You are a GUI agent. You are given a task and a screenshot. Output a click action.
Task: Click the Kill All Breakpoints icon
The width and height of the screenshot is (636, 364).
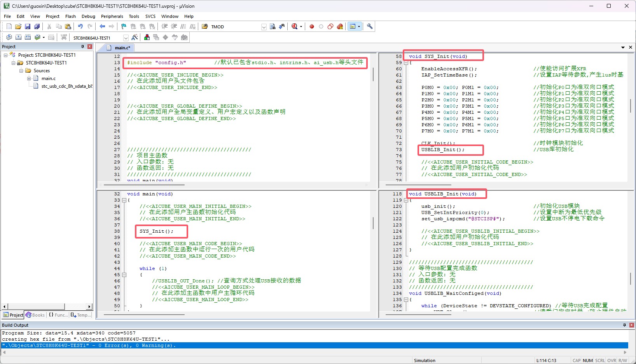(340, 26)
